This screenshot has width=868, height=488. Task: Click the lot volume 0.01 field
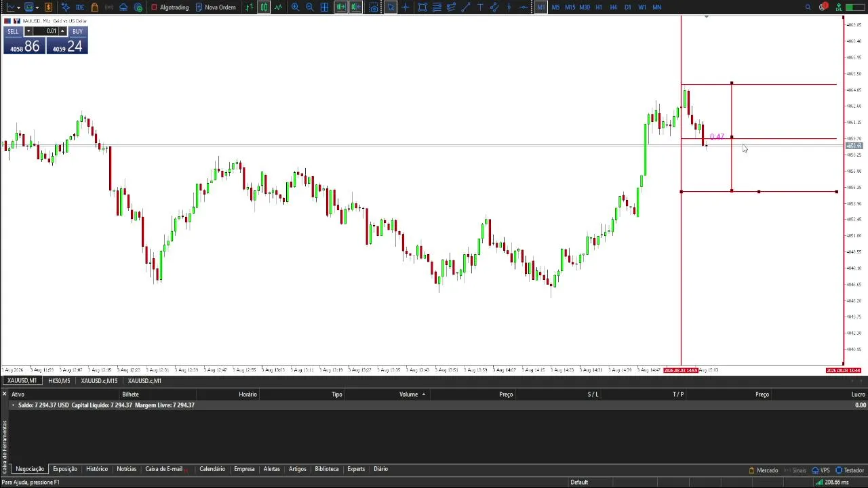click(46, 31)
